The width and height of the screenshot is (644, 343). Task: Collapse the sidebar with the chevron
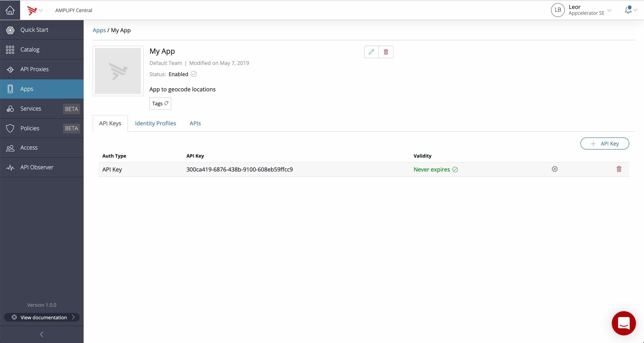42,334
